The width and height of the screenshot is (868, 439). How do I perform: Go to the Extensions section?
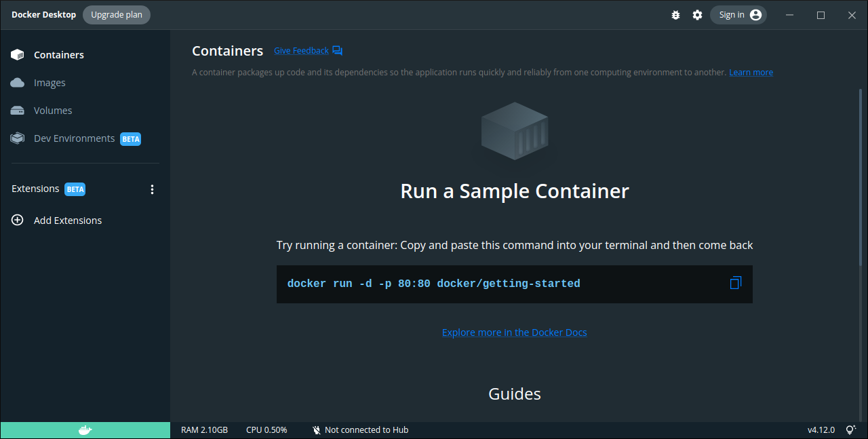click(x=35, y=189)
